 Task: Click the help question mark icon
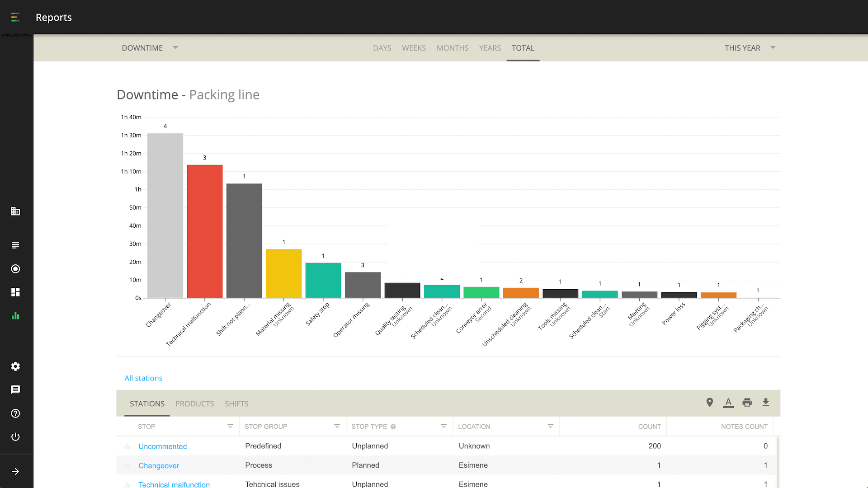(x=15, y=413)
